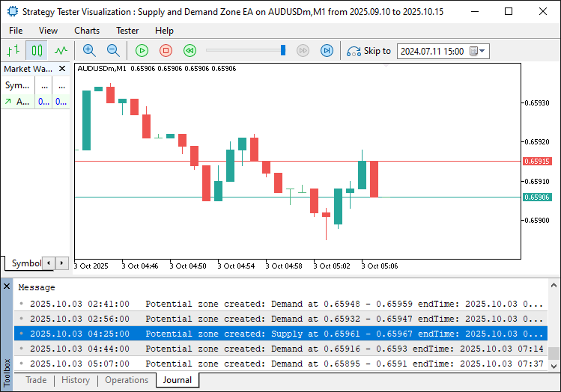The height and width of the screenshot is (392, 561).
Task: Click the green rewind button
Action: 189,51
